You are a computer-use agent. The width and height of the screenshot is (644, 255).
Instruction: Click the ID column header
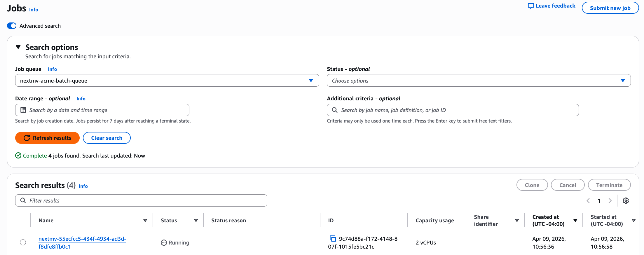tap(331, 221)
